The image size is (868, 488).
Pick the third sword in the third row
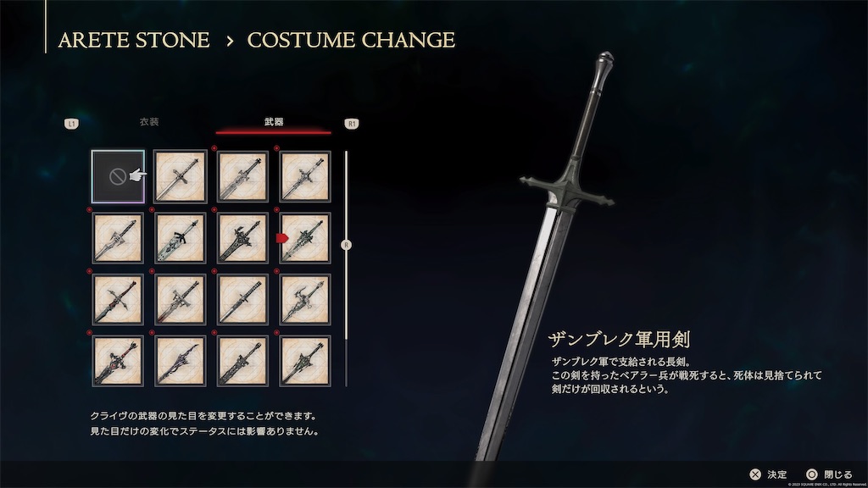pos(242,299)
